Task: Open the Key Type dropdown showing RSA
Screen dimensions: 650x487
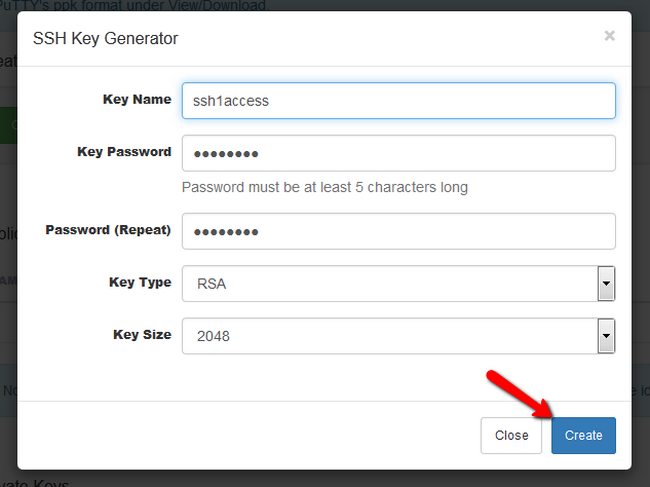Action: [x=390, y=283]
